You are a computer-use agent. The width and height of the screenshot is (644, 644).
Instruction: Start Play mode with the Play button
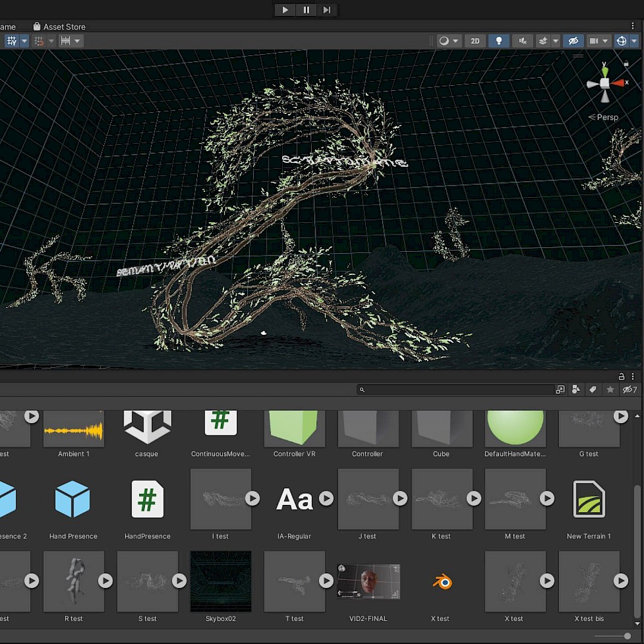(285, 10)
